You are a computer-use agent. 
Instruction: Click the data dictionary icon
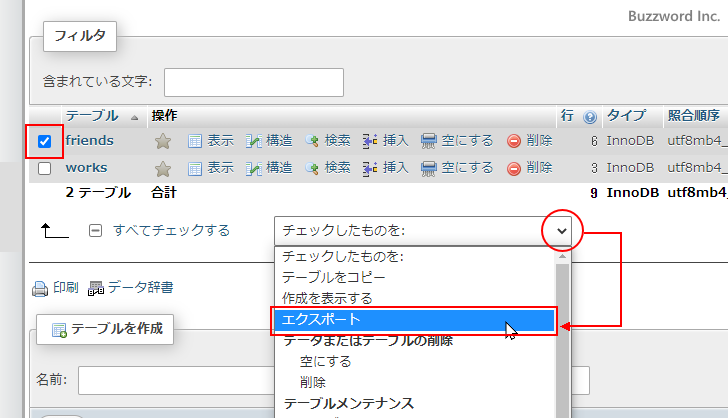(x=96, y=288)
